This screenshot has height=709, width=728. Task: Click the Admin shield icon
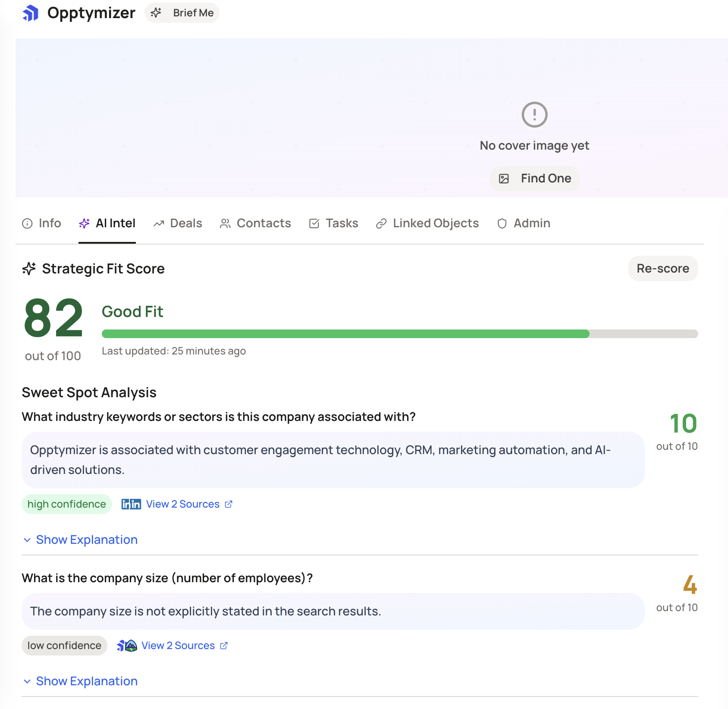tap(502, 223)
